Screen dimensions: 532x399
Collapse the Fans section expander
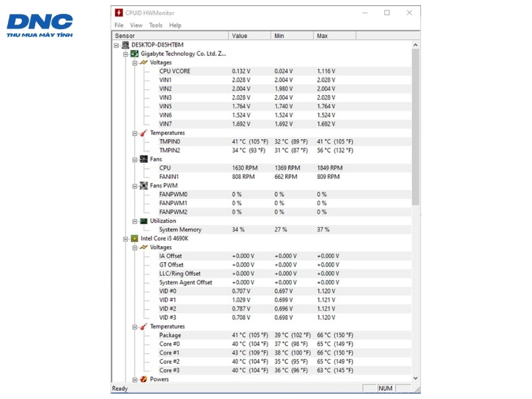click(135, 160)
